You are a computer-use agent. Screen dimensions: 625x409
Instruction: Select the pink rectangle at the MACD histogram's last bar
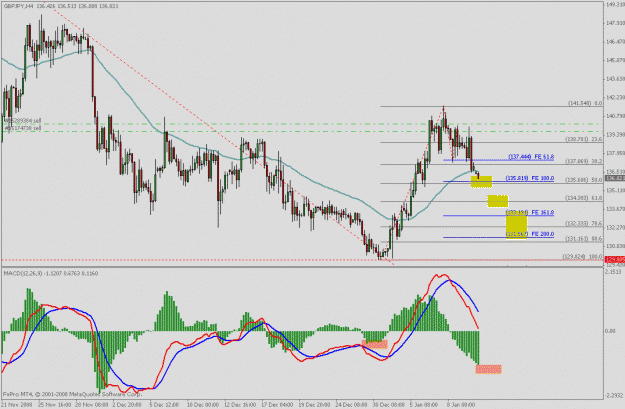tap(488, 369)
